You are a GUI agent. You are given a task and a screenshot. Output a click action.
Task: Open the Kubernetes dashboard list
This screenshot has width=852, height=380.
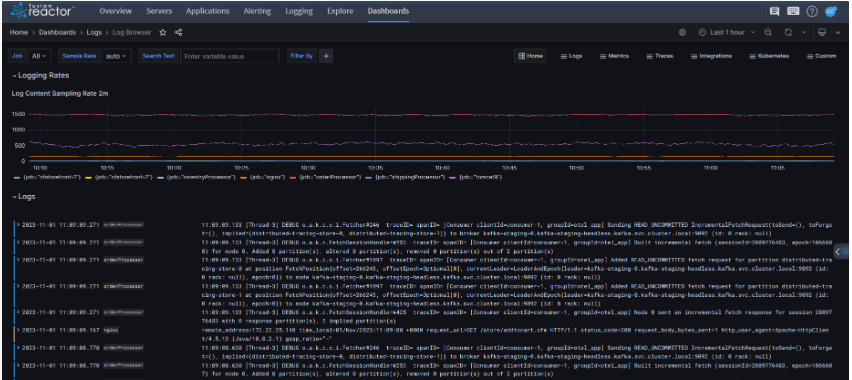click(x=769, y=56)
